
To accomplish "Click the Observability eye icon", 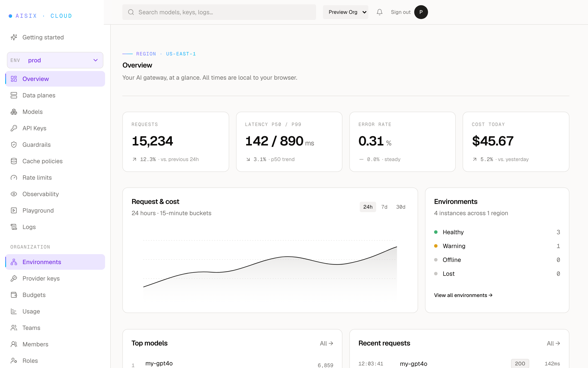I will click(14, 194).
